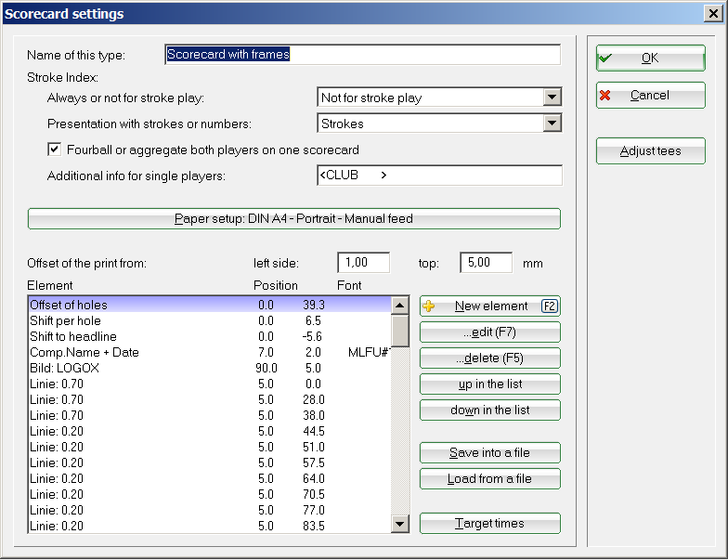
Task: Open the stroke play index dropdown
Action: coord(552,98)
